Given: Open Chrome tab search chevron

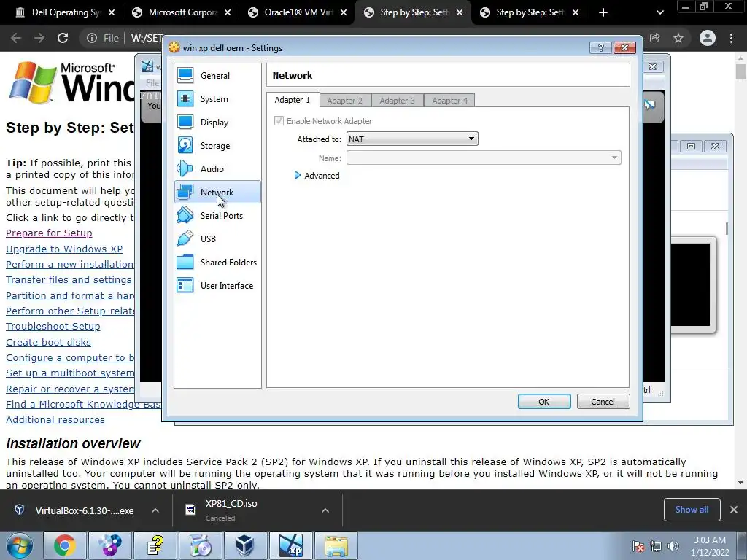Looking at the screenshot, I should tap(659, 12).
